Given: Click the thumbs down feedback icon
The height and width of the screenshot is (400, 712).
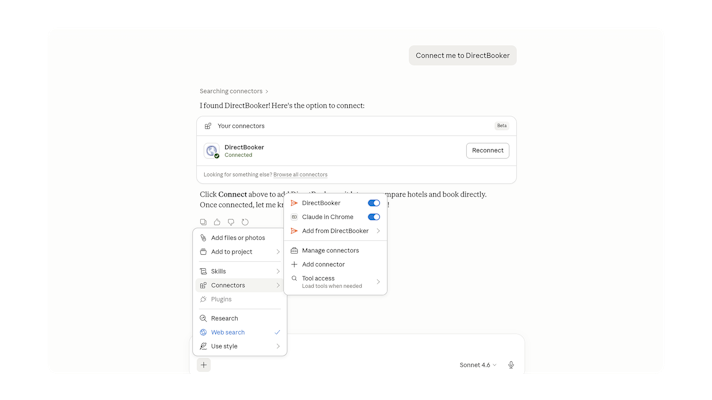Looking at the screenshot, I should point(231,222).
